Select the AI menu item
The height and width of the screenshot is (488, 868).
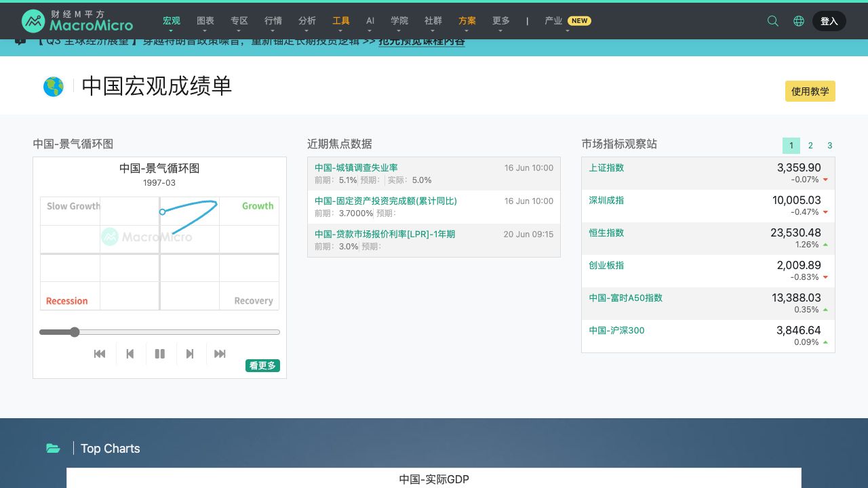370,21
